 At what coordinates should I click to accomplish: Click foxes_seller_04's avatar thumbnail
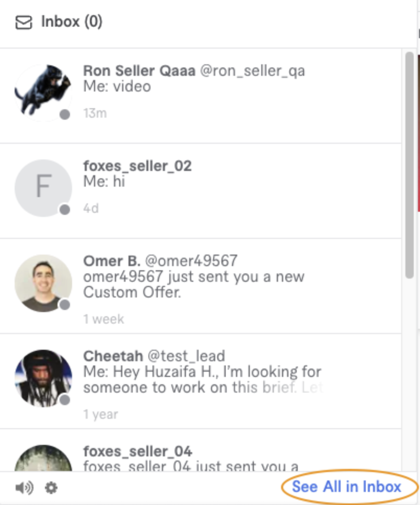43,460
